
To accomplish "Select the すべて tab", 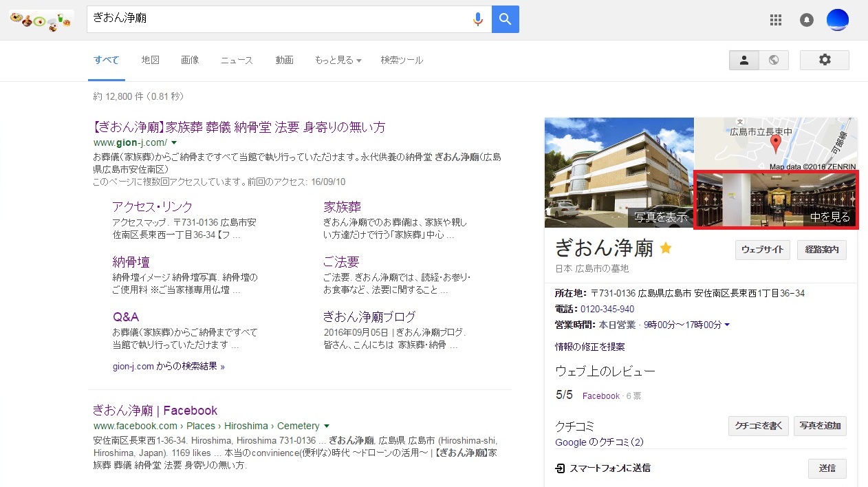I will coord(107,61).
